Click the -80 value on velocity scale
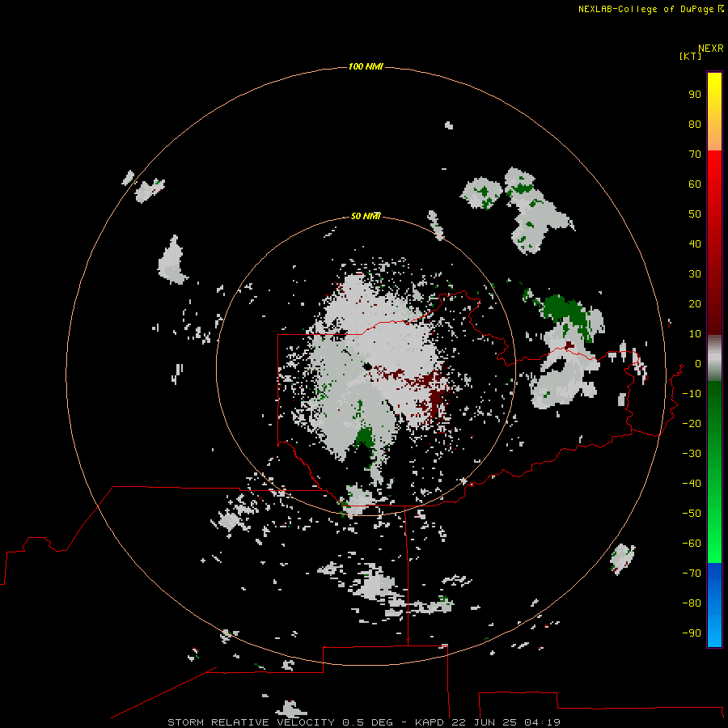 [x=692, y=603]
